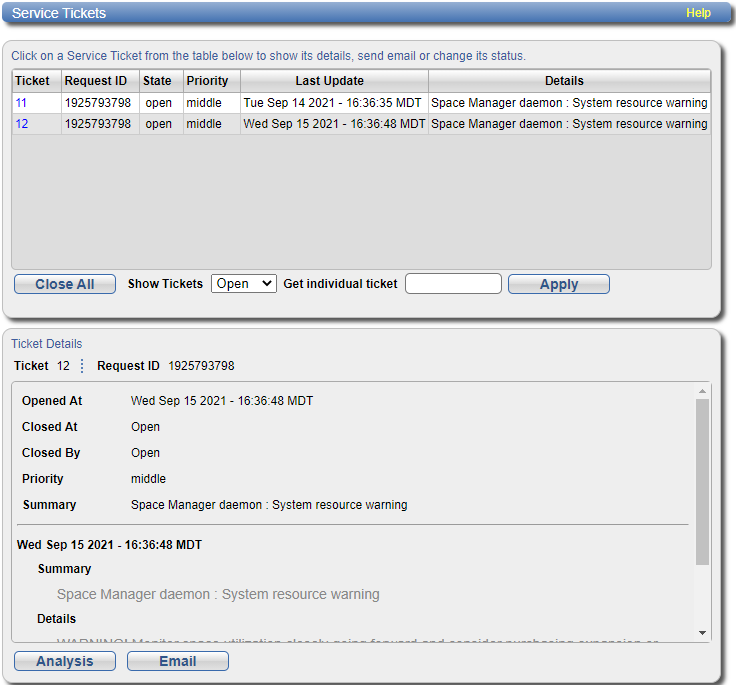Click the Analysis button
736x685 pixels.
point(65,661)
